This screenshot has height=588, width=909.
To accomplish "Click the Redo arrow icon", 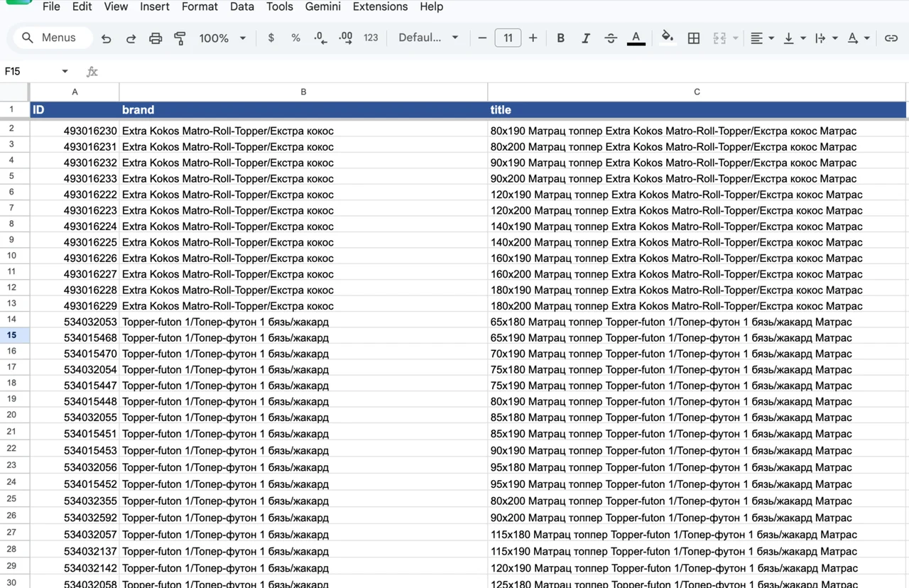I will click(x=131, y=38).
